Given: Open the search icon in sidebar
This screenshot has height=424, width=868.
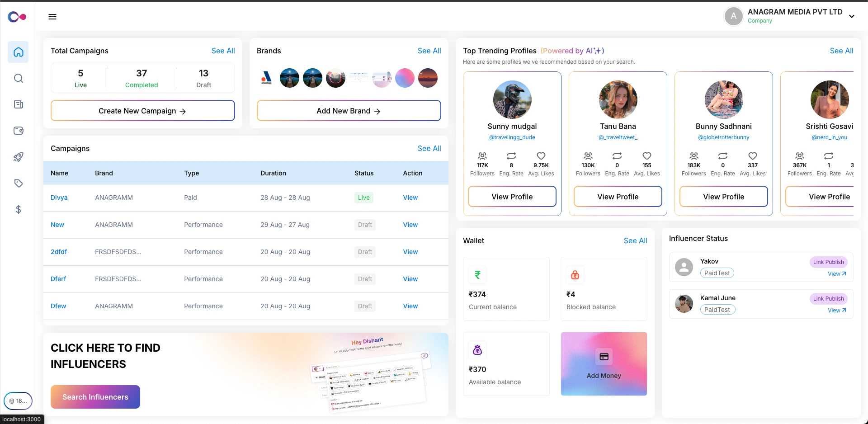Looking at the screenshot, I should 18,78.
